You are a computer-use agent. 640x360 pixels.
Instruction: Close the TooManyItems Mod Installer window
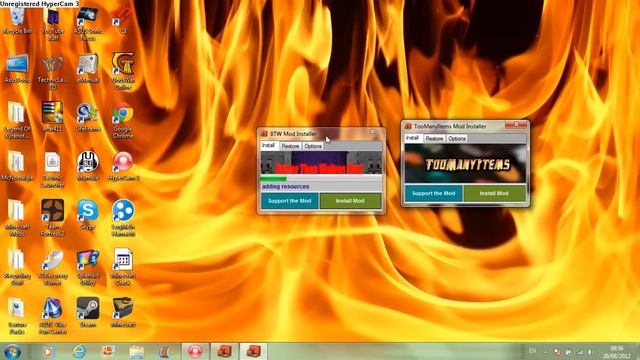tap(516, 124)
